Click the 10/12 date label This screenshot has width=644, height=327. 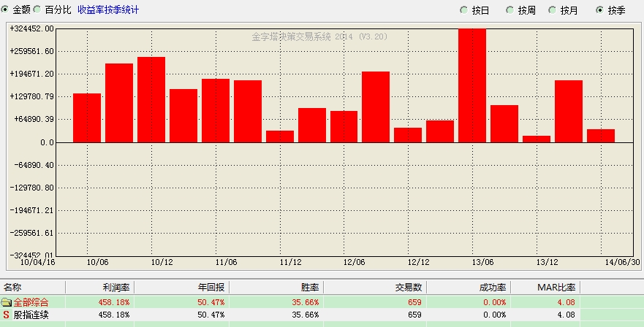point(162,262)
